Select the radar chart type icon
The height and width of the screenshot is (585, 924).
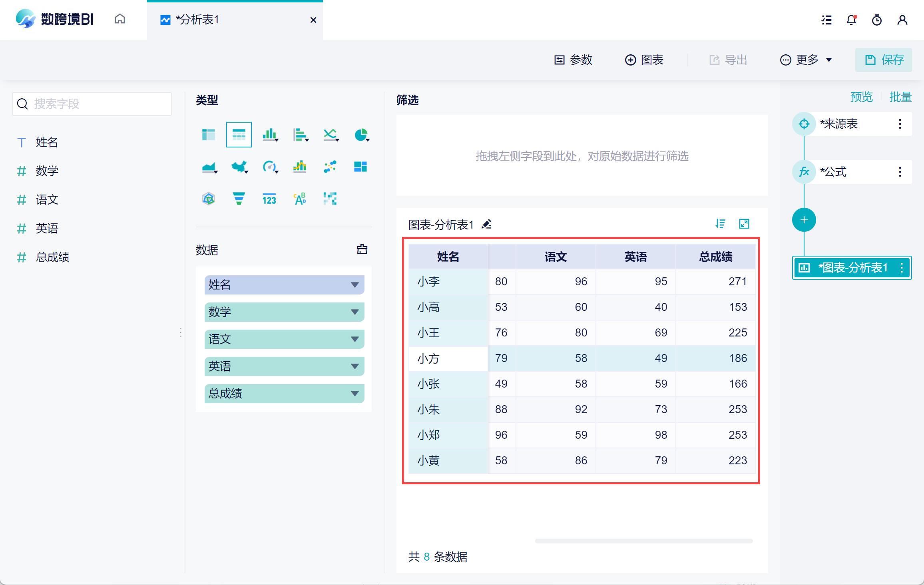[209, 198]
